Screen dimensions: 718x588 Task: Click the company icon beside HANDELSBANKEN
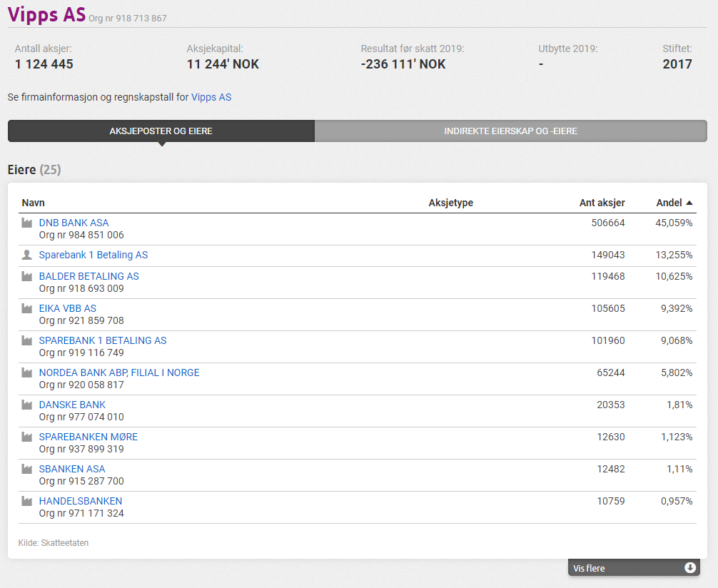tap(27, 501)
